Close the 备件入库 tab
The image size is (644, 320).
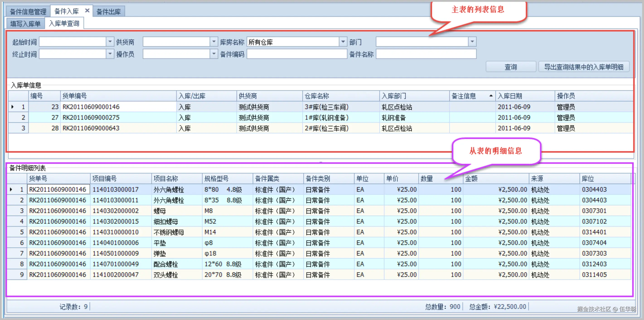click(x=87, y=10)
